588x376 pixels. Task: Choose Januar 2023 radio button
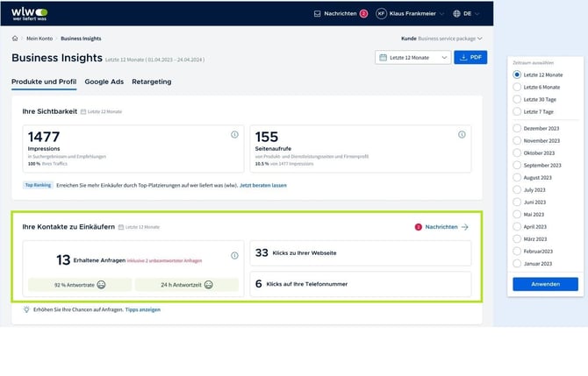[x=517, y=264]
